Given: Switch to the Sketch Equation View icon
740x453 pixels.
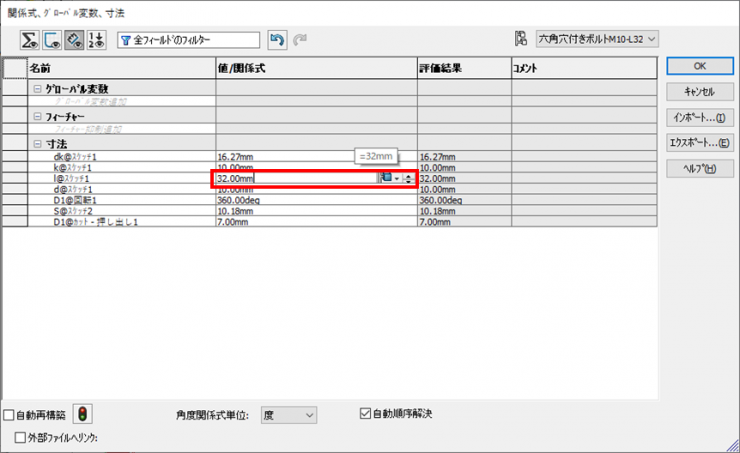Looking at the screenshot, I should point(53,40).
